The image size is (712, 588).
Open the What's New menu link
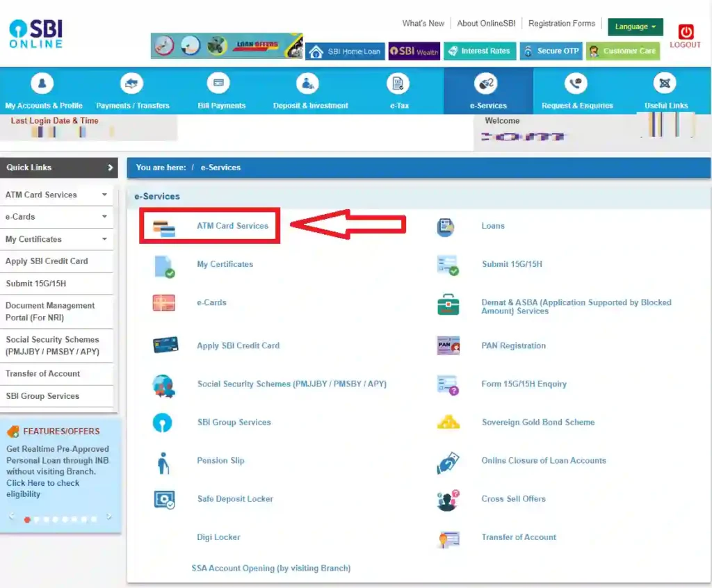coord(423,23)
